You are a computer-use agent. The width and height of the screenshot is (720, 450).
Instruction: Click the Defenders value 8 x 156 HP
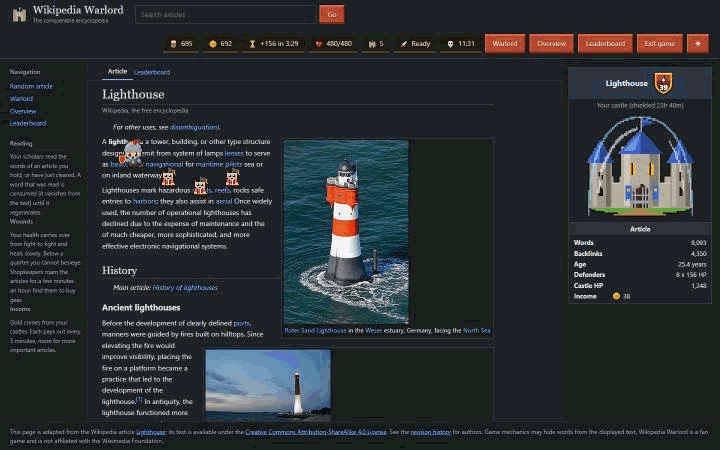click(x=691, y=275)
